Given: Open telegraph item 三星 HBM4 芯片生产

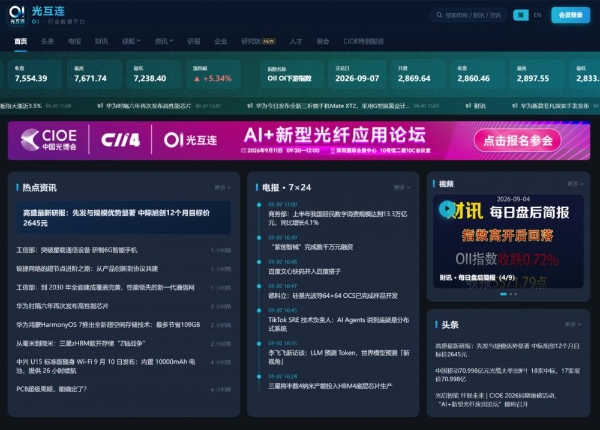Looking at the screenshot, I should tap(330, 386).
